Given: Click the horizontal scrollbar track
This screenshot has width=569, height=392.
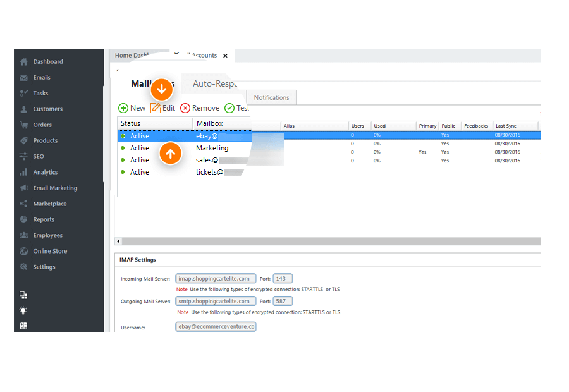Looking at the screenshot, I should [331, 242].
